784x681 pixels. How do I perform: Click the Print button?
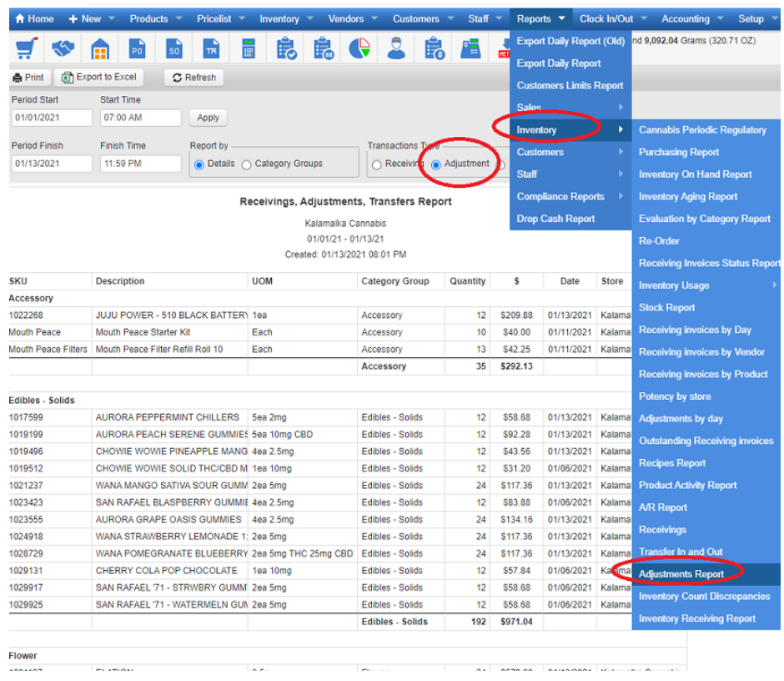pyautogui.click(x=29, y=78)
